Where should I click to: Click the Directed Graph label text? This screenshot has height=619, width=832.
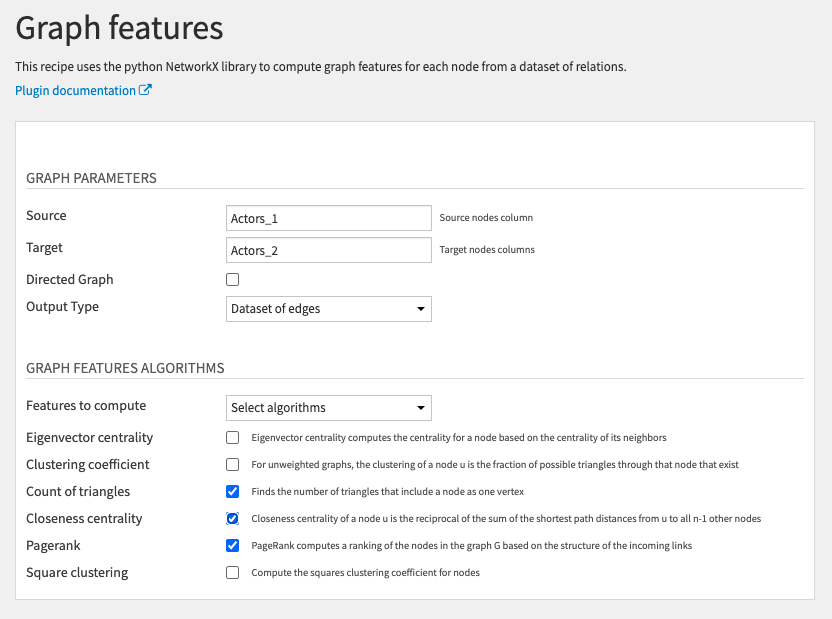[x=70, y=280]
